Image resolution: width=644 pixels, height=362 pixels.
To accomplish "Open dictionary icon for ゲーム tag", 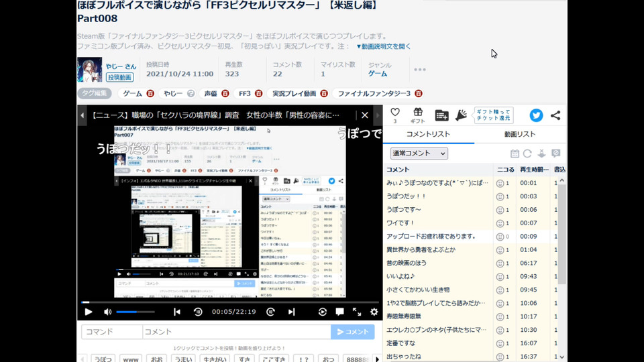I will click(150, 94).
